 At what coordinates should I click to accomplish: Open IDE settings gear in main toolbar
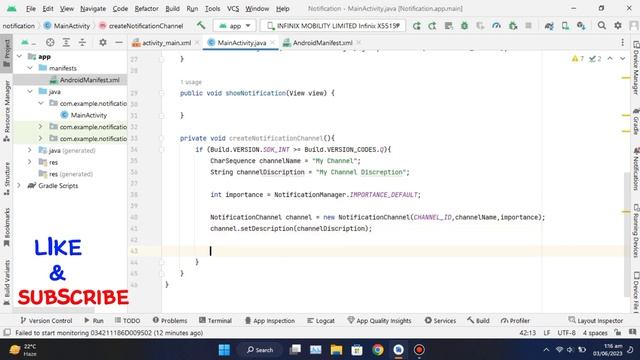pos(618,26)
